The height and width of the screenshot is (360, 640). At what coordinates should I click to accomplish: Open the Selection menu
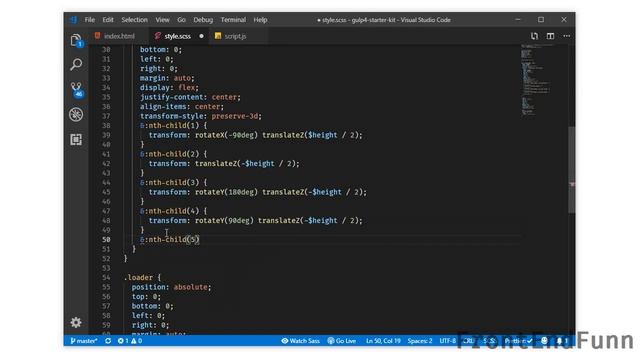pyautogui.click(x=134, y=20)
